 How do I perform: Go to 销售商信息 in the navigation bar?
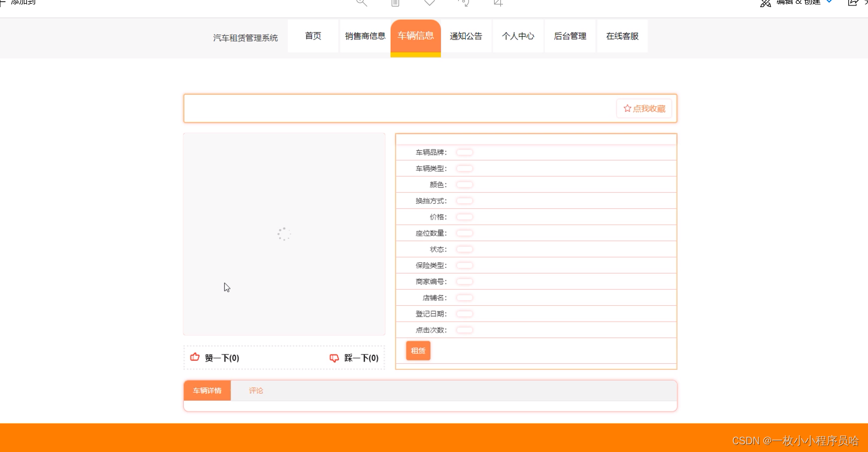365,36
